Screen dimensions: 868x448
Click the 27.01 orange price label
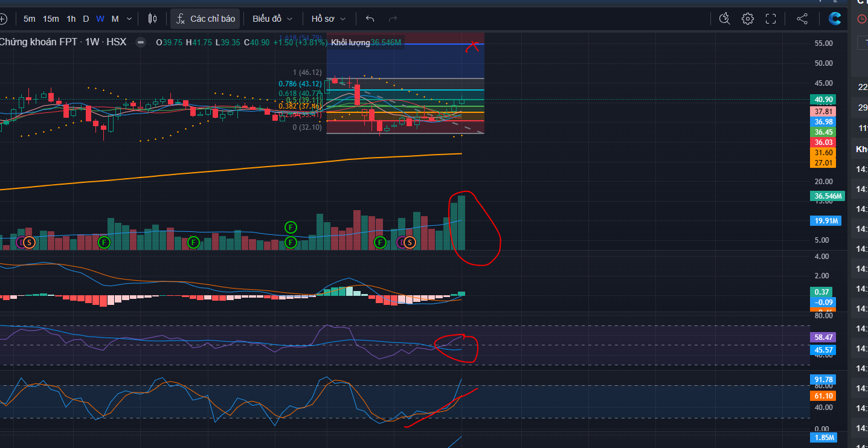pyautogui.click(x=822, y=162)
